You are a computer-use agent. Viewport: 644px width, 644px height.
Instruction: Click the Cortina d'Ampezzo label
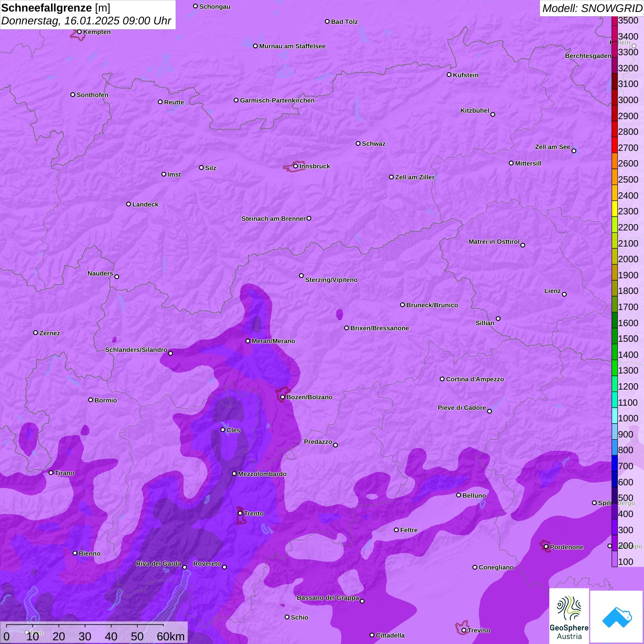tap(475, 379)
